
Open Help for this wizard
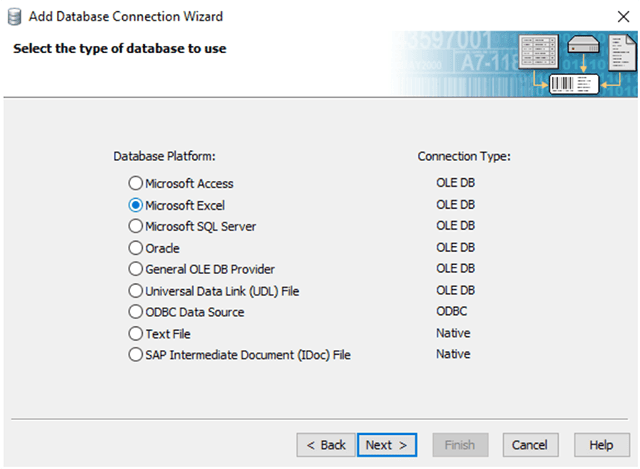601,445
